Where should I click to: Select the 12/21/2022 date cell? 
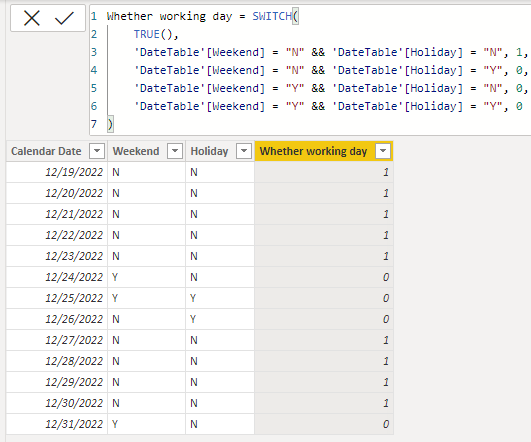[57, 214]
